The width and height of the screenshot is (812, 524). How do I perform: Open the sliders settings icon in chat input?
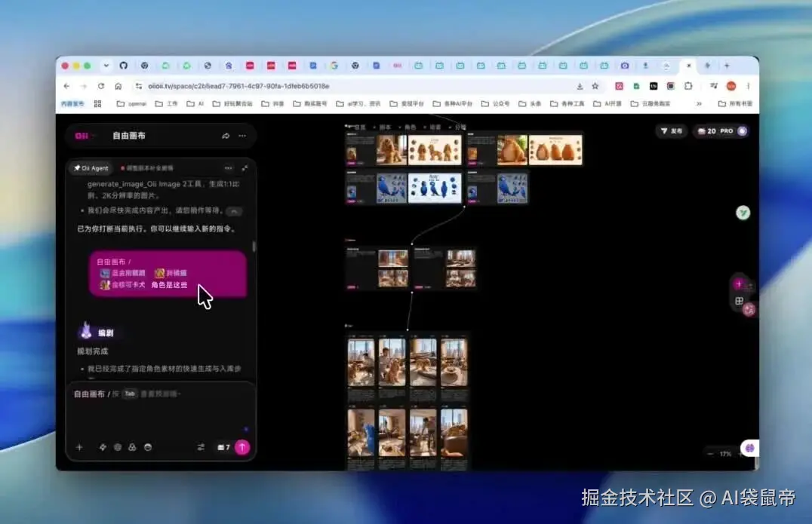[201, 447]
